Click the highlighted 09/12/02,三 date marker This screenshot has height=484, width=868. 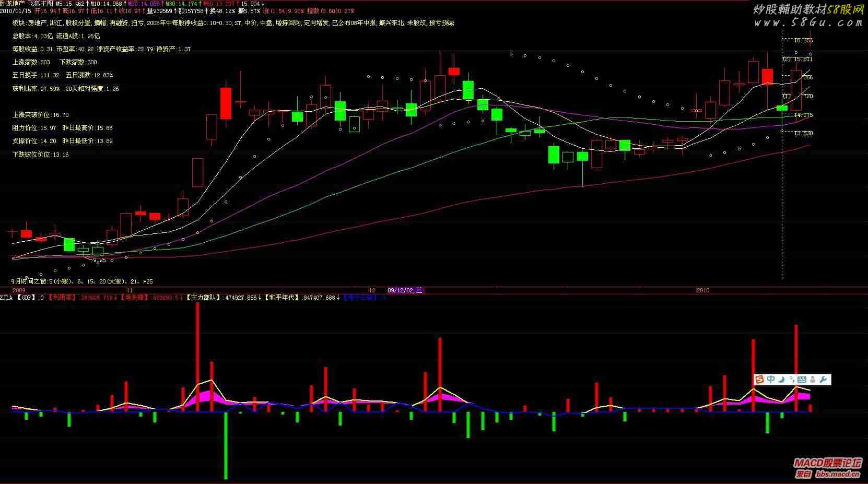point(405,290)
